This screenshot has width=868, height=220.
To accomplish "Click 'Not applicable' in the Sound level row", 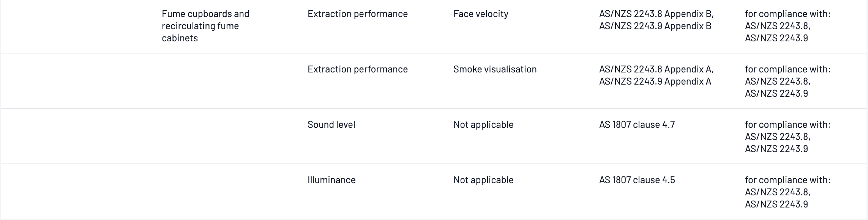I will [x=483, y=124].
